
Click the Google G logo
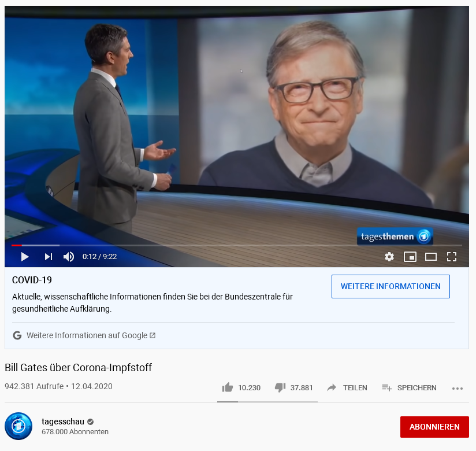tap(17, 335)
